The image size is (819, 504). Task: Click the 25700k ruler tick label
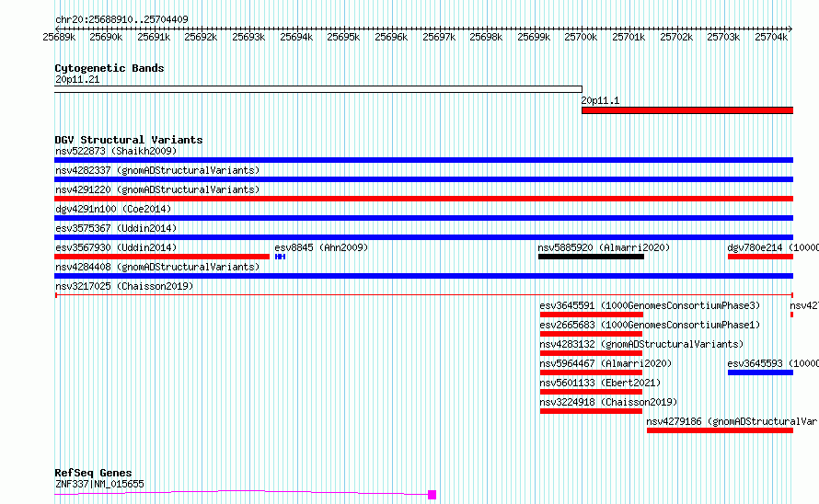[581, 37]
